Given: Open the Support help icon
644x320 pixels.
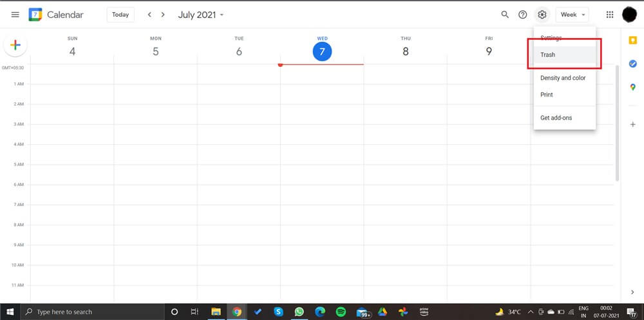Looking at the screenshot, I should (x=523, y=15).
